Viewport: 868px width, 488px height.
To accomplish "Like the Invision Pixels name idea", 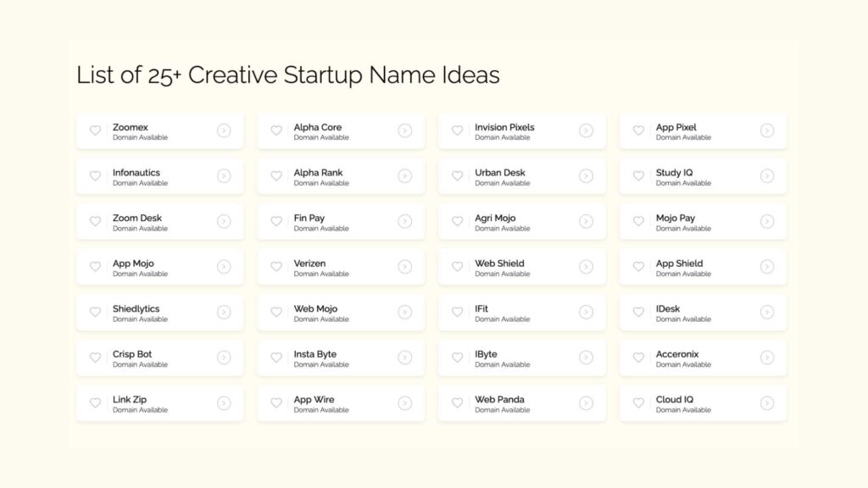I will coord(457,130).
